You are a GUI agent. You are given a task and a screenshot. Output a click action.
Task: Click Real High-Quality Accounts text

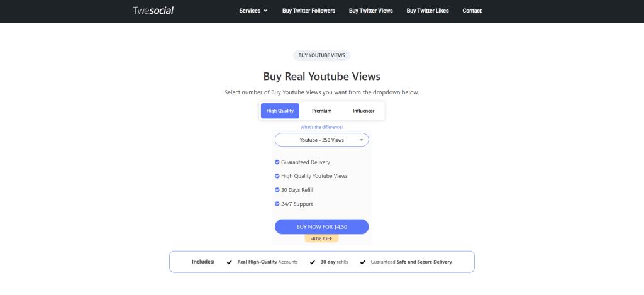click(x=267, y=262)
